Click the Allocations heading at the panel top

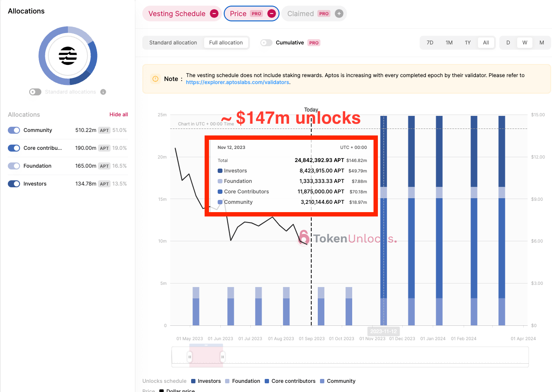(x=26, y=11)
